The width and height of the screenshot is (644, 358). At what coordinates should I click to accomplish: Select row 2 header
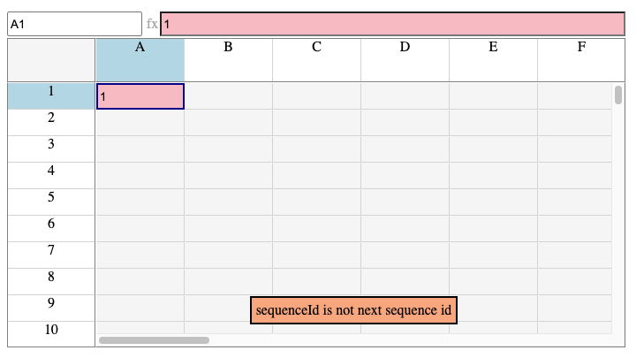(x=51, y=123)
